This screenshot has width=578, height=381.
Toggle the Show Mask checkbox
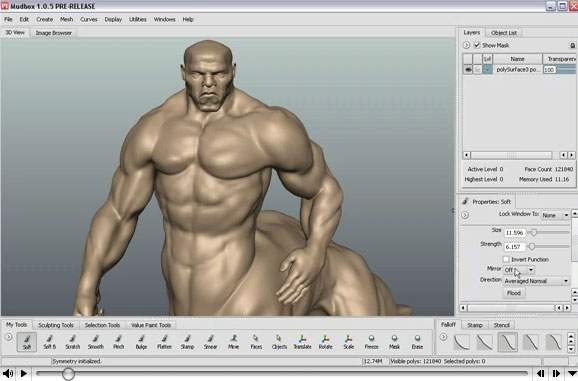477,45
